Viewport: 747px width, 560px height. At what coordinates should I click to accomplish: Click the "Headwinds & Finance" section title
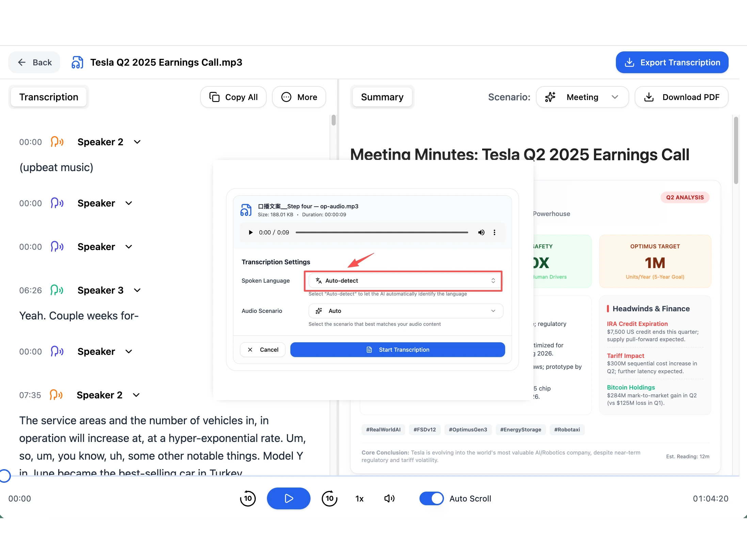pyautogui.click(x=651, y=309)
